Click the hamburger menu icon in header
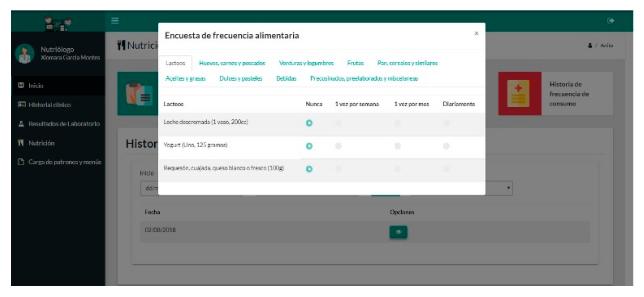Screen dimensions: 644x297 pos(115,21)
